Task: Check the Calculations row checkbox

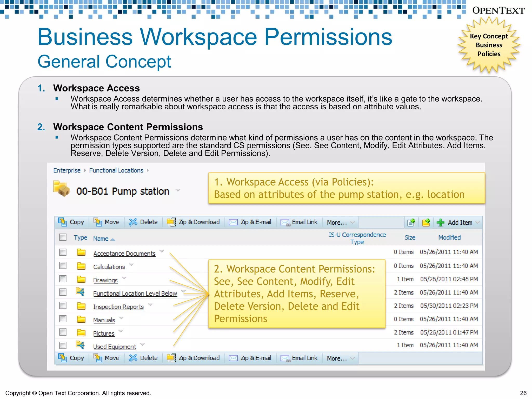Action: tap(63, 265)
